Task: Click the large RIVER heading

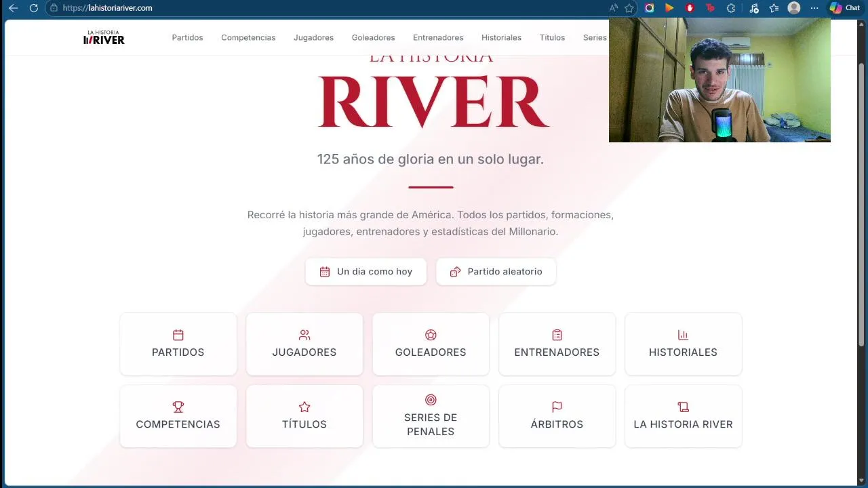Action: (433, 102)
